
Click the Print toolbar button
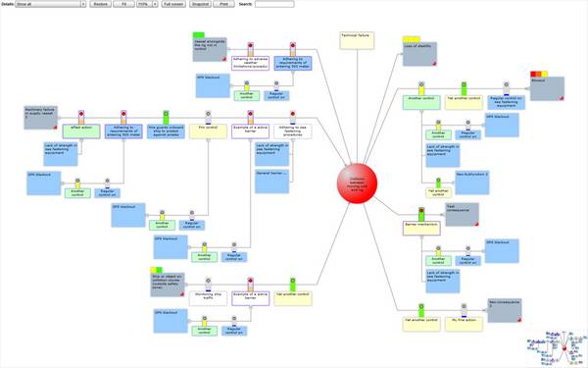pos(223,4)
